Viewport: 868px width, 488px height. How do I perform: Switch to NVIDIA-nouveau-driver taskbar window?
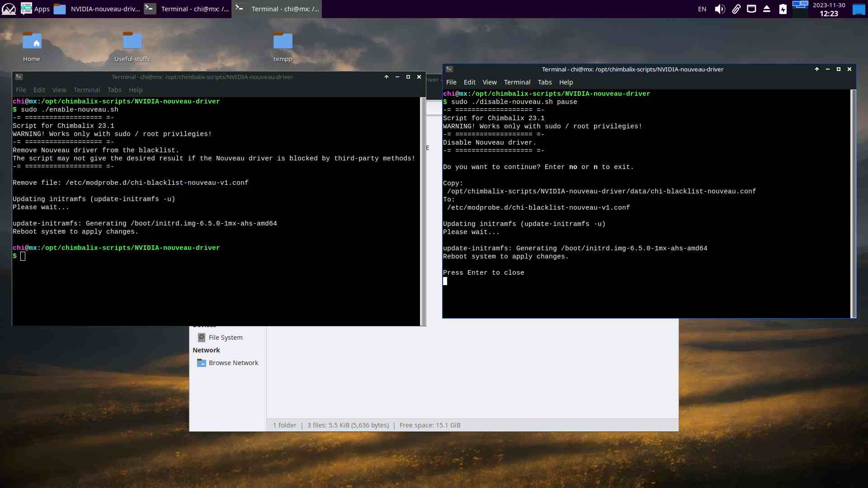tap(97, 9)
